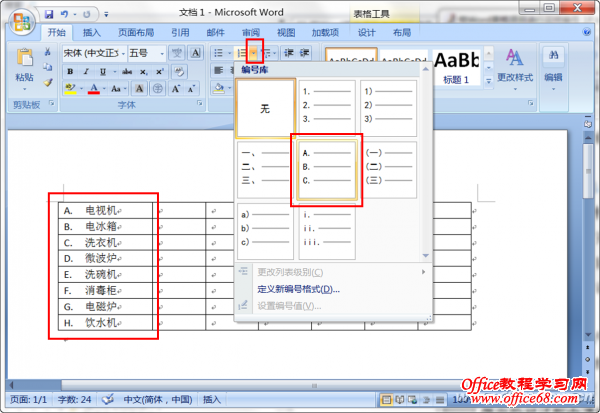Open the table tools 布局 tab
This screenshot has height=413, width=600.
coord(402,33)
